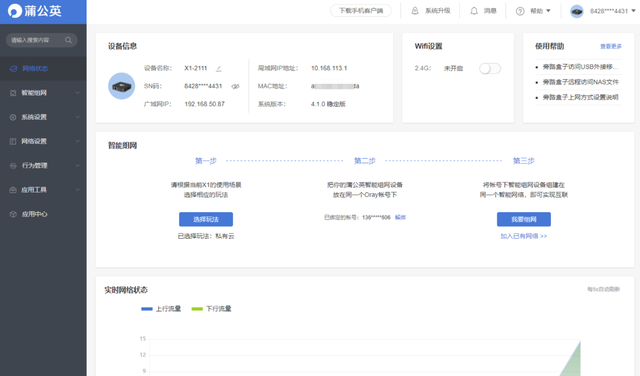Image resolution: width=640 pixels, height=376 pixels.
Task: Click the 已选择玩法: 私有云 text
Action: tap(206, 236)
